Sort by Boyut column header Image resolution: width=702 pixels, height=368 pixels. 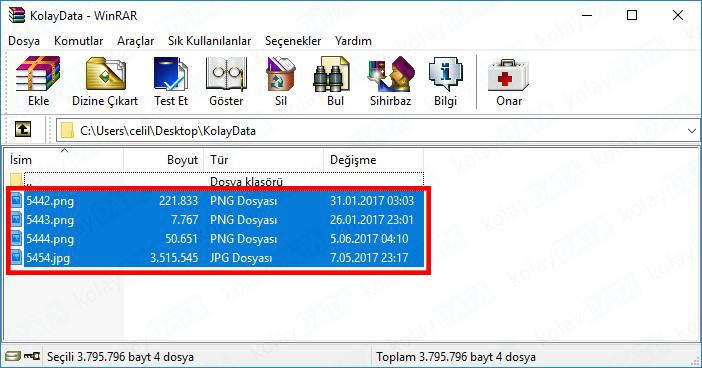163,159
